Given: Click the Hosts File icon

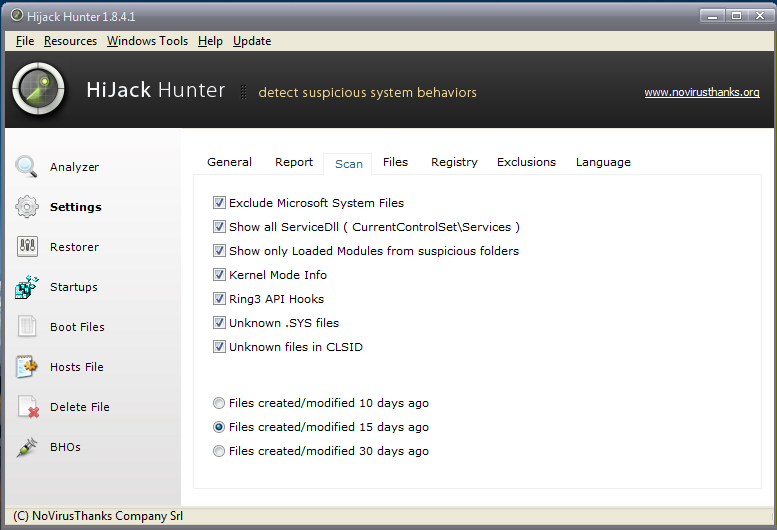Looking at the screenshot, I should point(27,367).
